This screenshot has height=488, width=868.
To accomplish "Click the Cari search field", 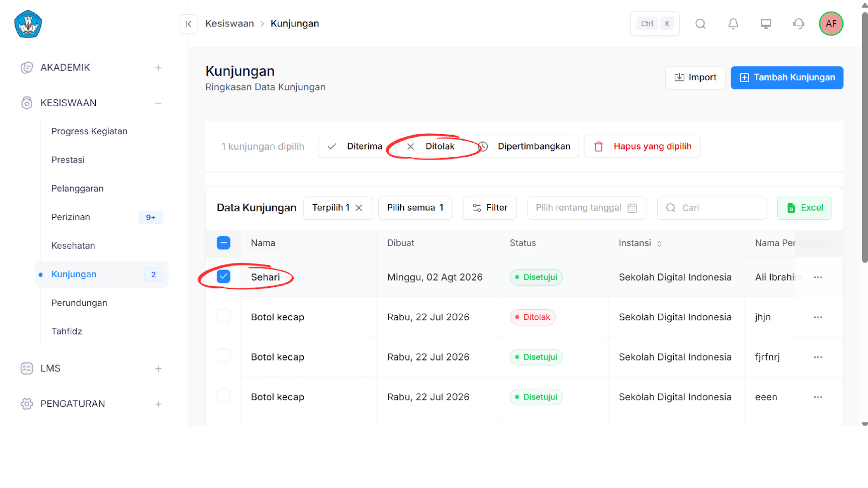I will coord(711,208).
